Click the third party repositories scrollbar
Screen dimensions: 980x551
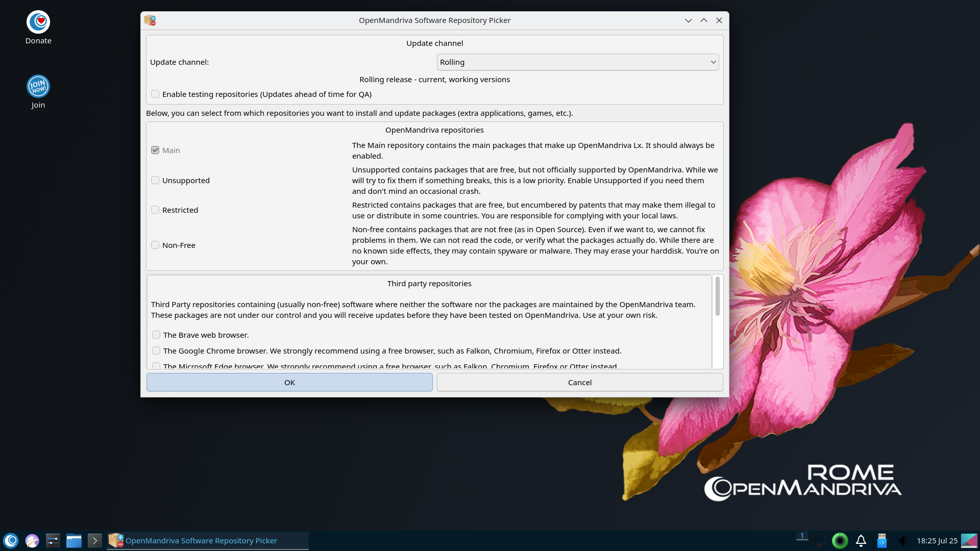tap(718, 296)
